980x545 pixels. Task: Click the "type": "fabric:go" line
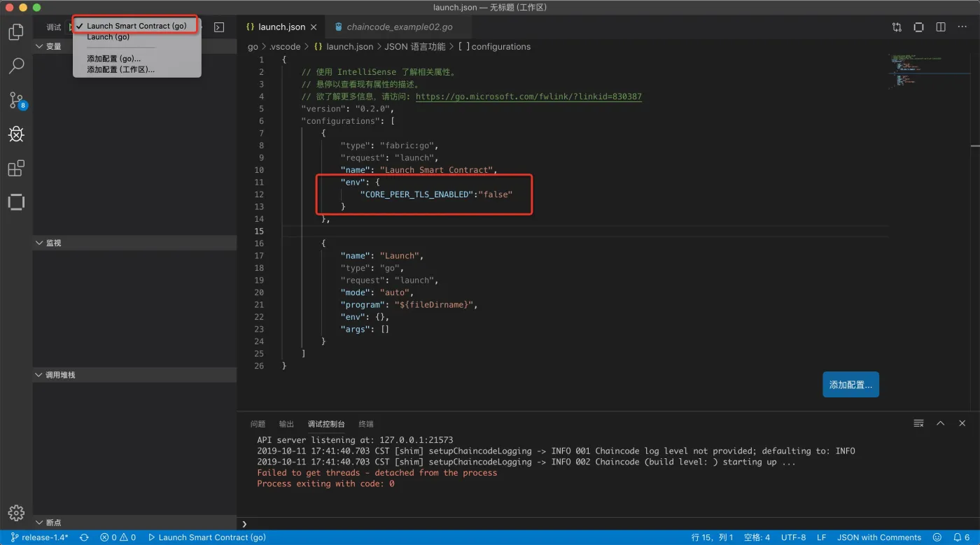[389, 146]
